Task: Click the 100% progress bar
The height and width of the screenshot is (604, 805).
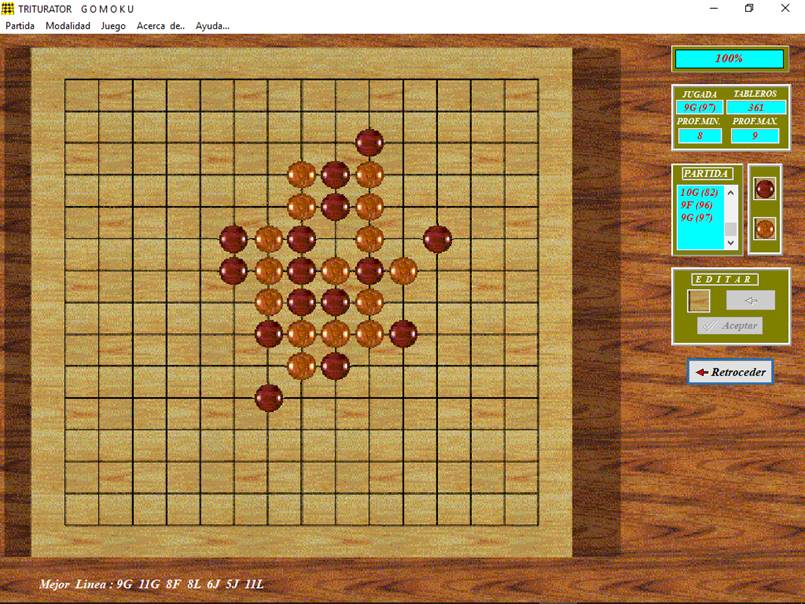Action: point(728,59)
